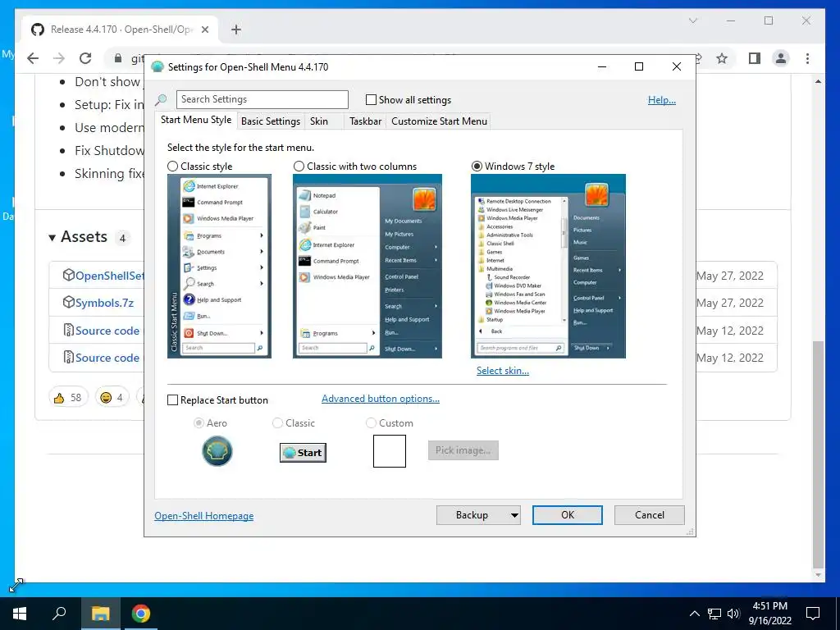Go forward in Chrome
840x630 pixels.
(59, 58)
